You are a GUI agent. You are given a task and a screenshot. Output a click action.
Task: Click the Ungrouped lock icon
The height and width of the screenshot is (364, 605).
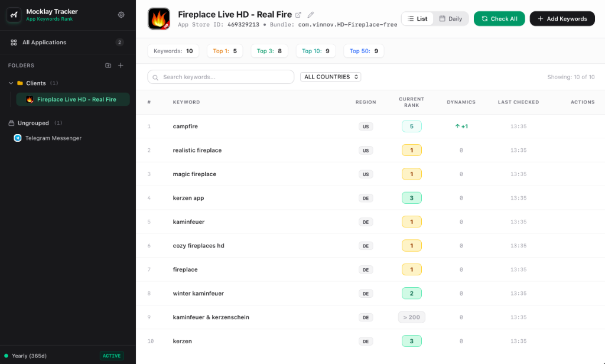[x=11, y=123]
